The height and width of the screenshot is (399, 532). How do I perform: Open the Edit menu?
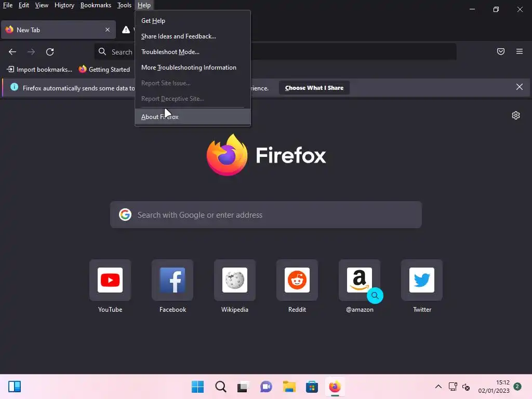tap(24, 5)
